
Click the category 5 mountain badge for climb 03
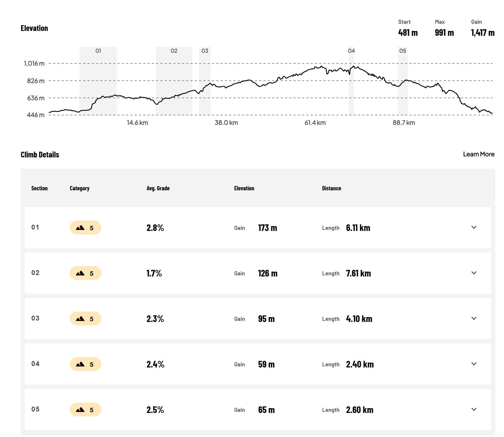pyautogui.click(x=85, y=319)
